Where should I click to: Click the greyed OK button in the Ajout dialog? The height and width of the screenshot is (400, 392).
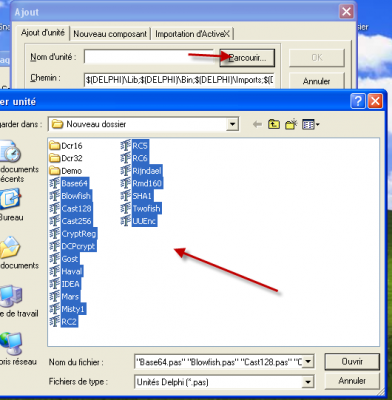click(x=316, y=58)
